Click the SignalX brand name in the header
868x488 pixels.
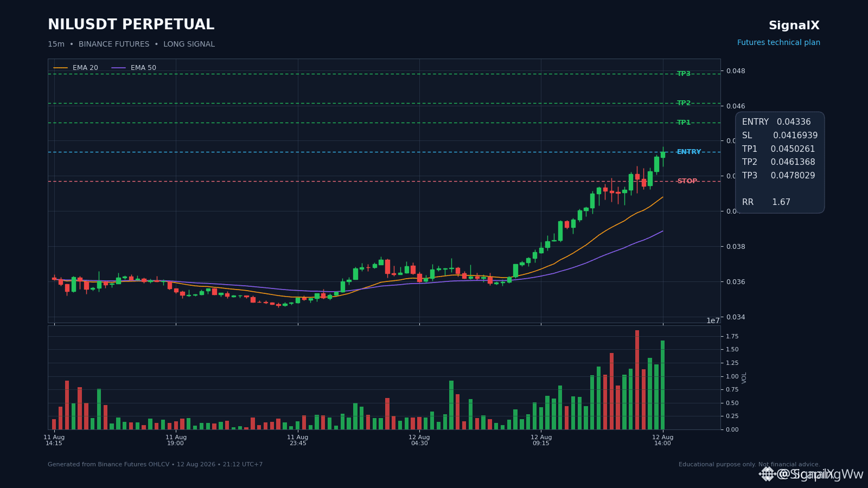pos(794,25)
